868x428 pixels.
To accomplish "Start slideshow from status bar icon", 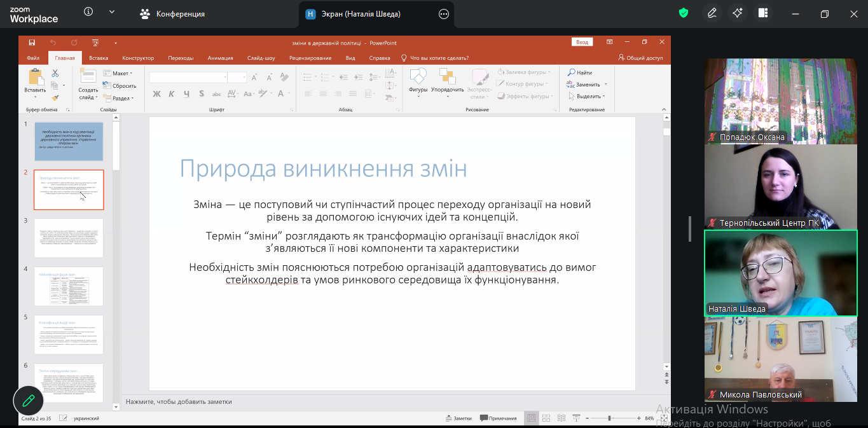I will 575,418.
